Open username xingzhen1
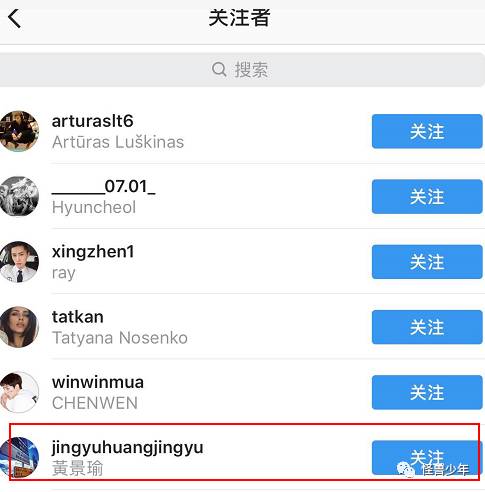The width and height of the screenshot is (485, 492). click(93, 251)
